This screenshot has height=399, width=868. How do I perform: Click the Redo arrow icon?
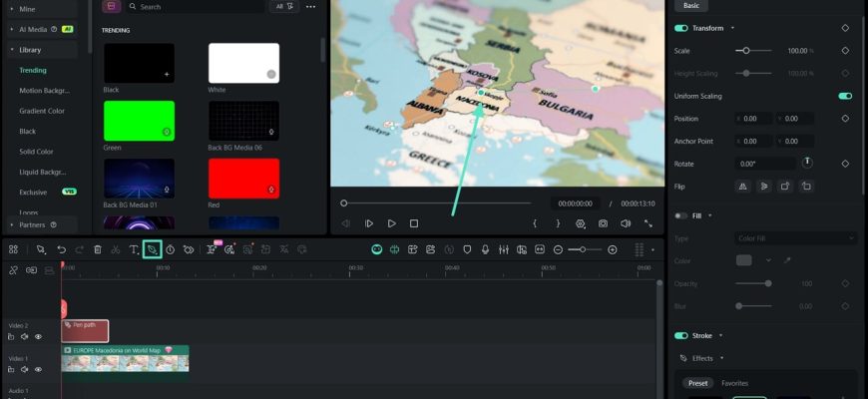pos(79,250)
